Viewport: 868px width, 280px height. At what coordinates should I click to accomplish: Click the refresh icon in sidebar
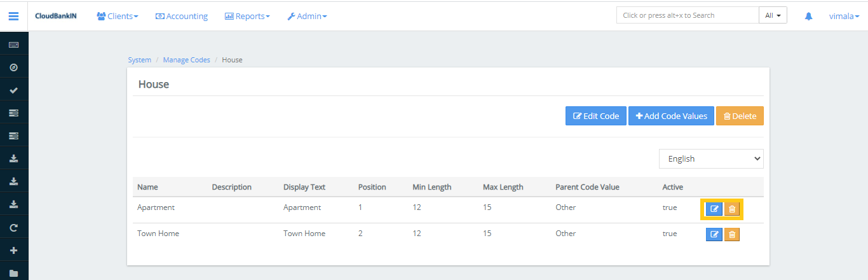point(13,227)
